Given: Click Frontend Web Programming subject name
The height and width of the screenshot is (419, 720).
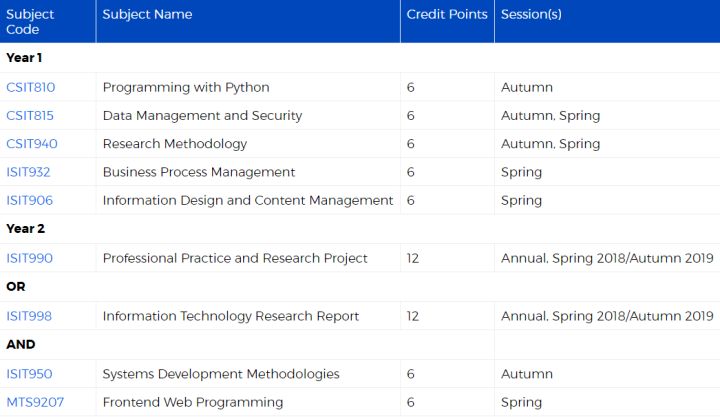Looking at the screenshot, I should pos(193,402).
